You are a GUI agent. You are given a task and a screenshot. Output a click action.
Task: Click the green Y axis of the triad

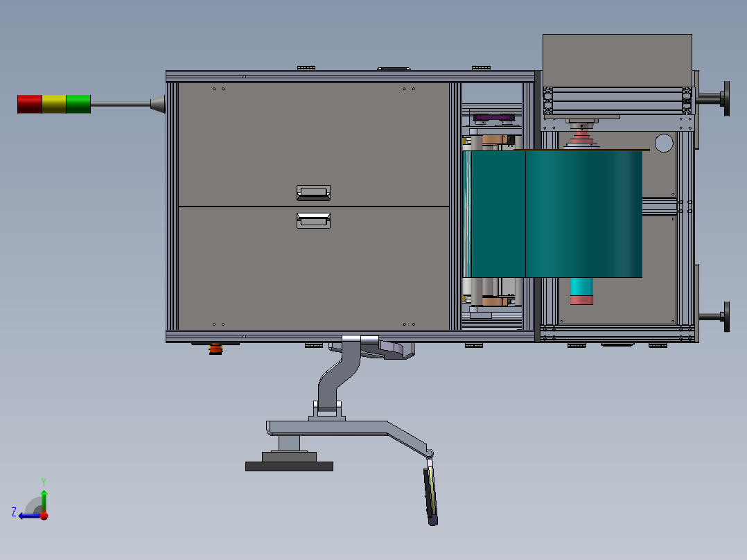[44, 500]
